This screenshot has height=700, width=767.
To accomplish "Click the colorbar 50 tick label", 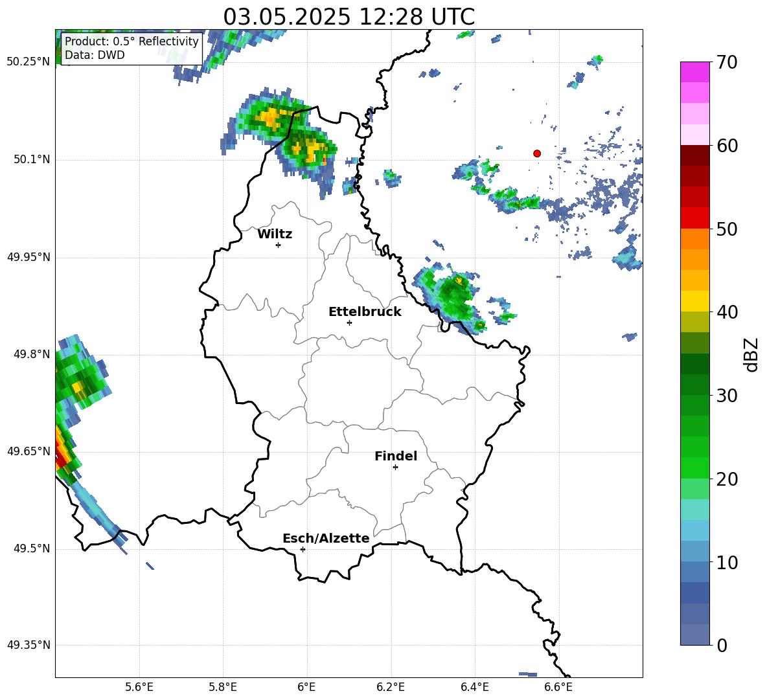I will 727,229.
